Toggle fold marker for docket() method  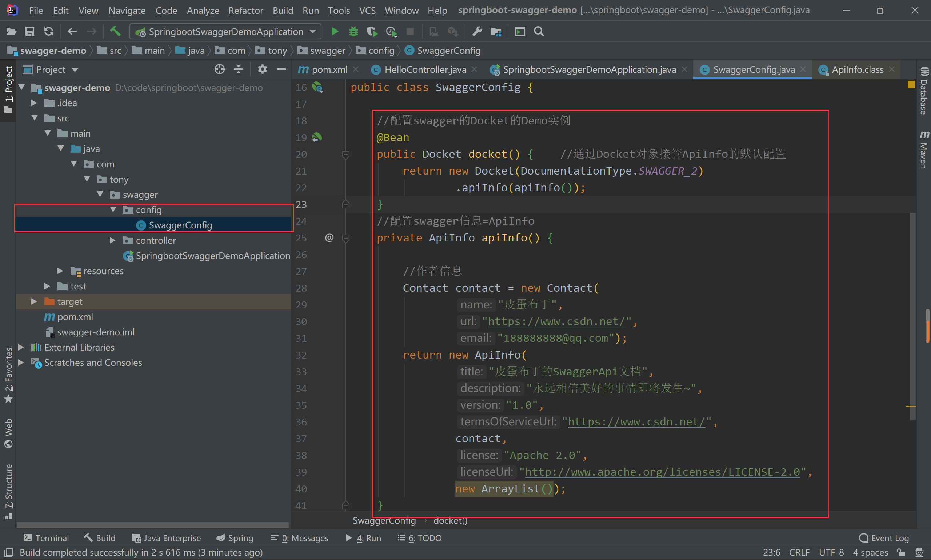tap(345, 154)
